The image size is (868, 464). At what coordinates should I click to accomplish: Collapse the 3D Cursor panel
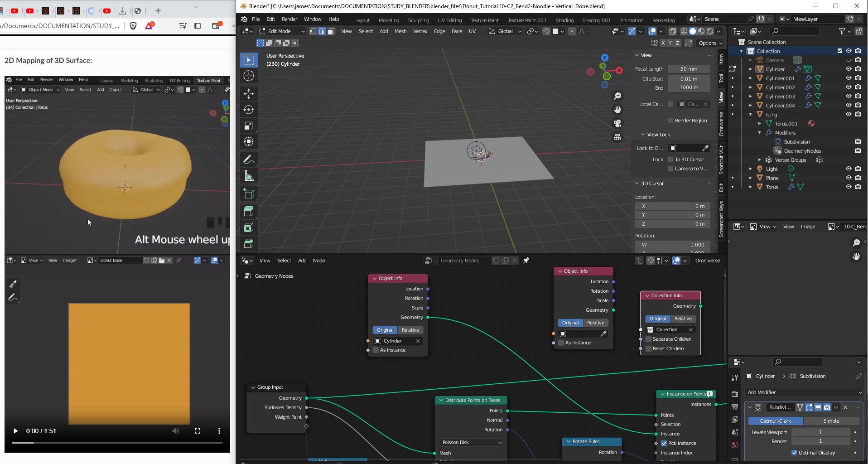(637, 184)
